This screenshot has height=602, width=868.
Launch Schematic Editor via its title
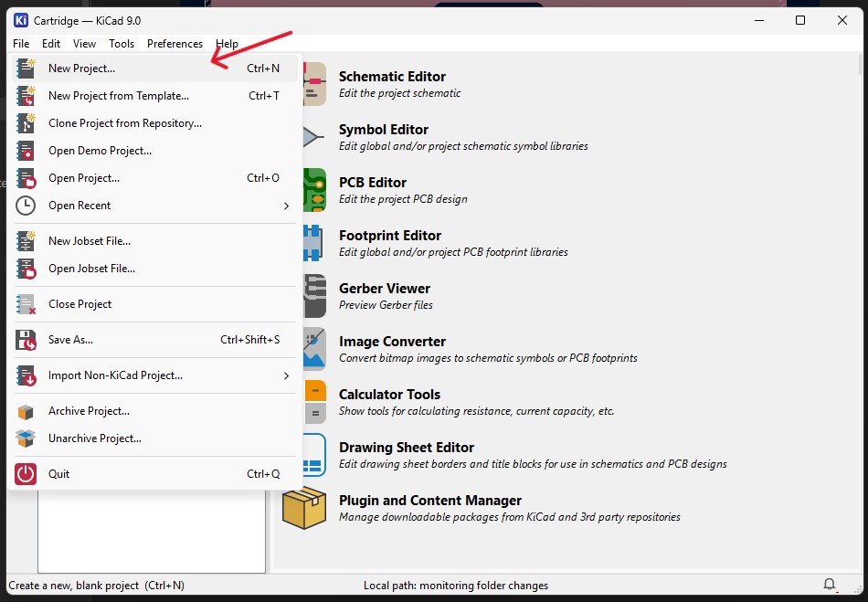point(392,77)
